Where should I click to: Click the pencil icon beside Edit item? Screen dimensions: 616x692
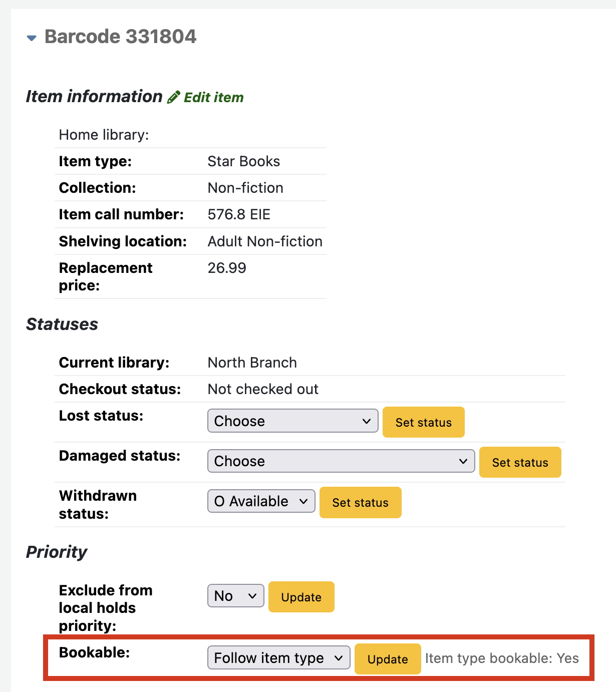pyautogui.click(x=173, y=97)
